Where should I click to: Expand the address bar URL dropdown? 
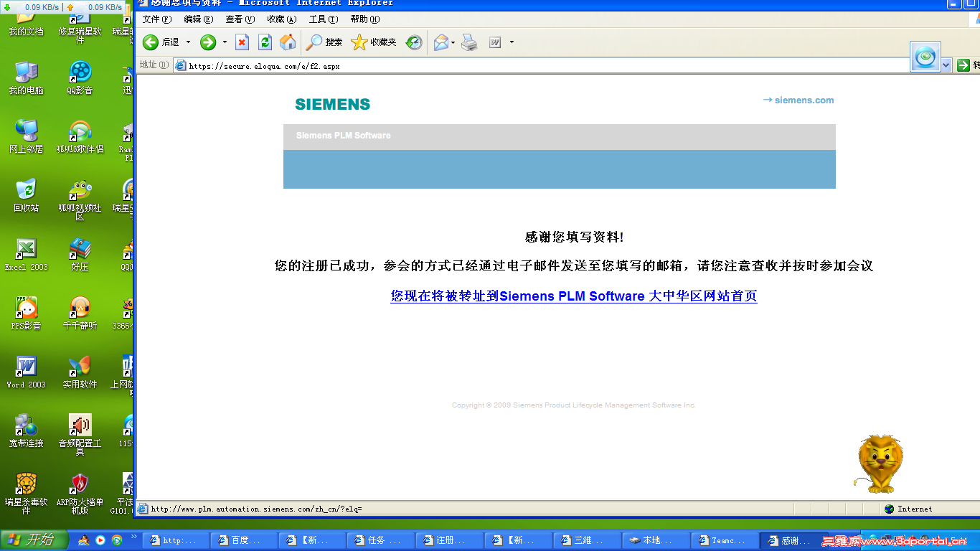coord(946,65)
